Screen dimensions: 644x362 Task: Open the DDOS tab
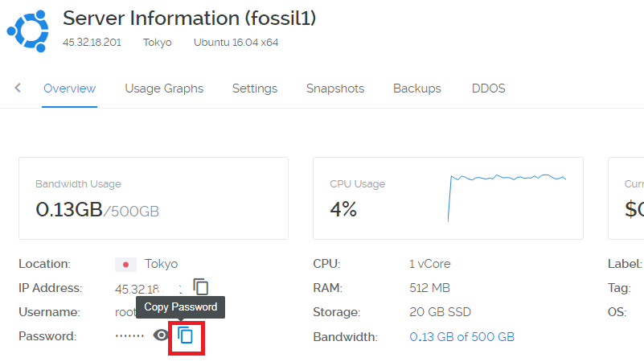(x=489, y=88)
